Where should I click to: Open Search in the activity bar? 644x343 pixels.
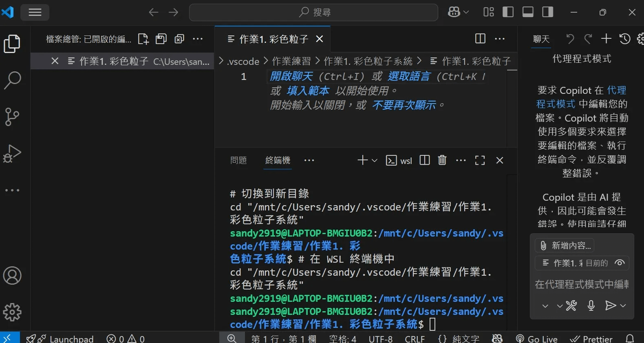coord(12,80)
